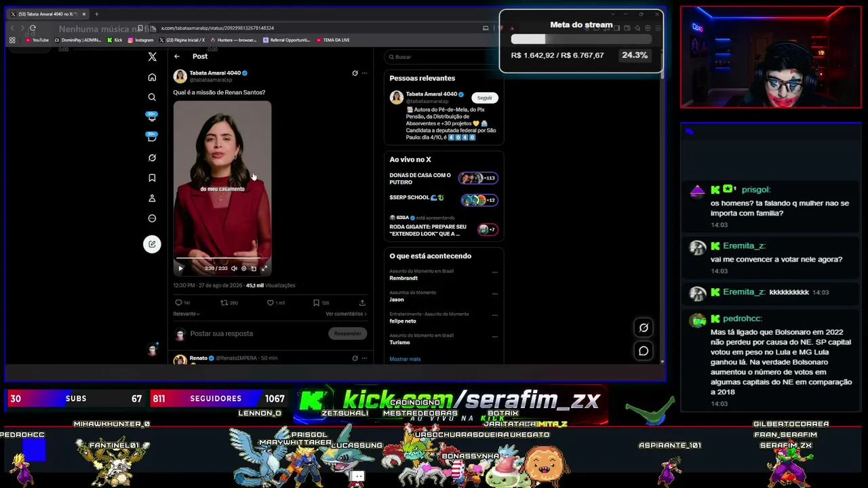Open Renato's avatar on the reply
The width and height of the screenshot is (868, 488).
click(180, 360)
